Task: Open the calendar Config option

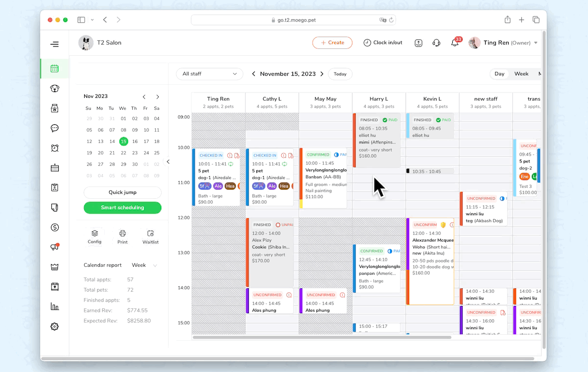Action: point(95,237)
